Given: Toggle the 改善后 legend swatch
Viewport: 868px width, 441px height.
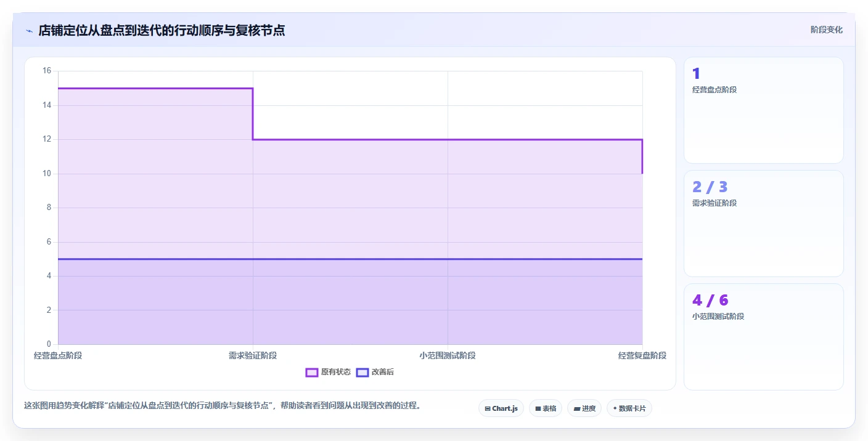Looking at the screenshot, I should point(362,372).
